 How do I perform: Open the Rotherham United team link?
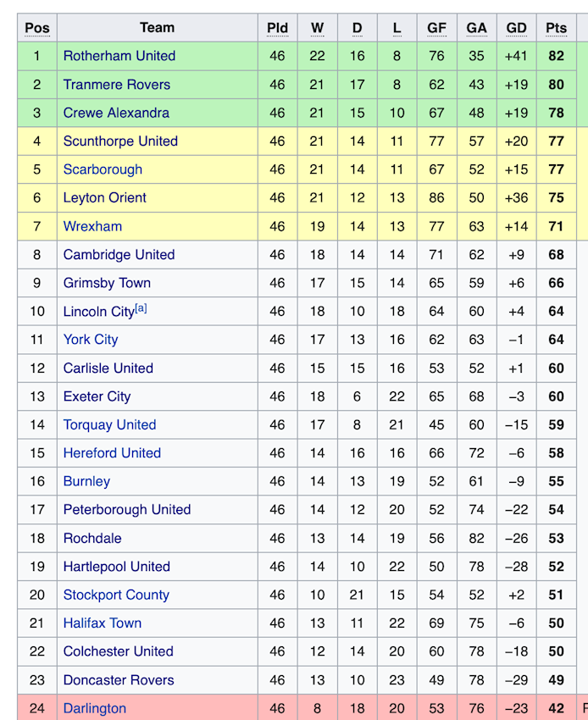(119, 56)
